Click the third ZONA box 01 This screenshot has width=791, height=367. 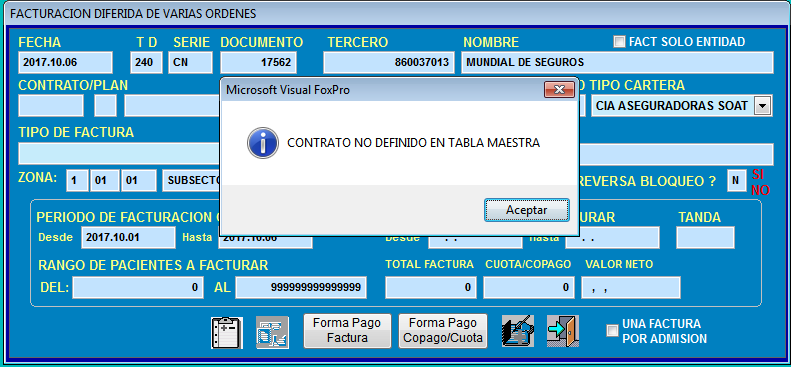pos(139,180)
